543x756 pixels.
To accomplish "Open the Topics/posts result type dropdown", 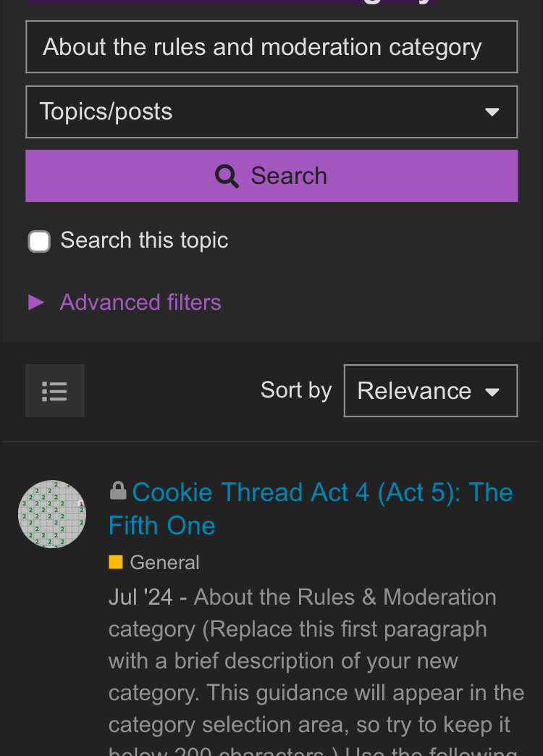I will click(271, 112).
